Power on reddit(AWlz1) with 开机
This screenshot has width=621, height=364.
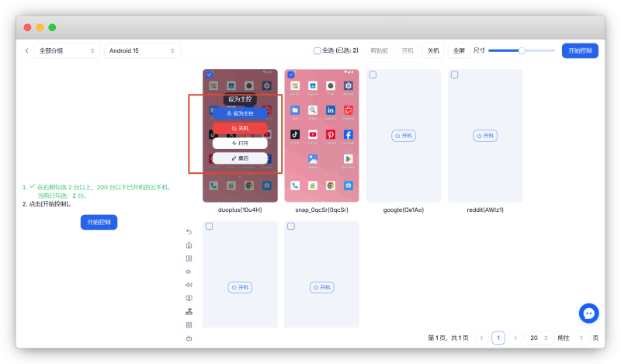pos(485,136)
